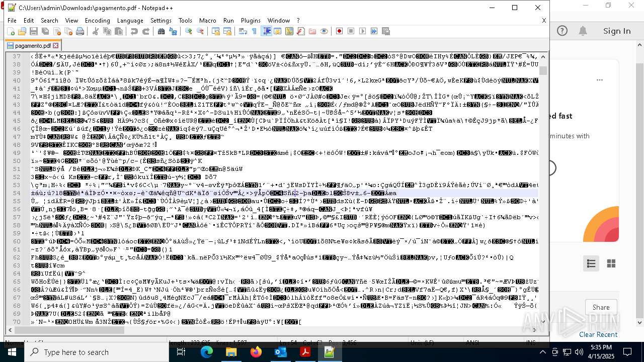Screen dimensions: 644x362
Task: Run macro multiple times icon
Action: [x=374, y=31]
